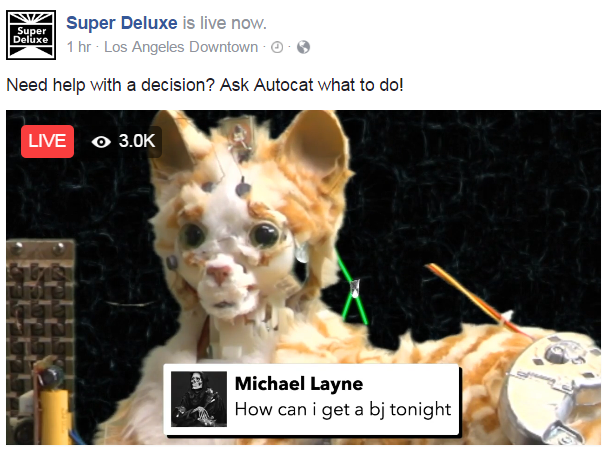Viewport: 608px width, 454px height.
Task: Click Michael Layne's skeleton avatar thumbnail
Action: [199, 399]
